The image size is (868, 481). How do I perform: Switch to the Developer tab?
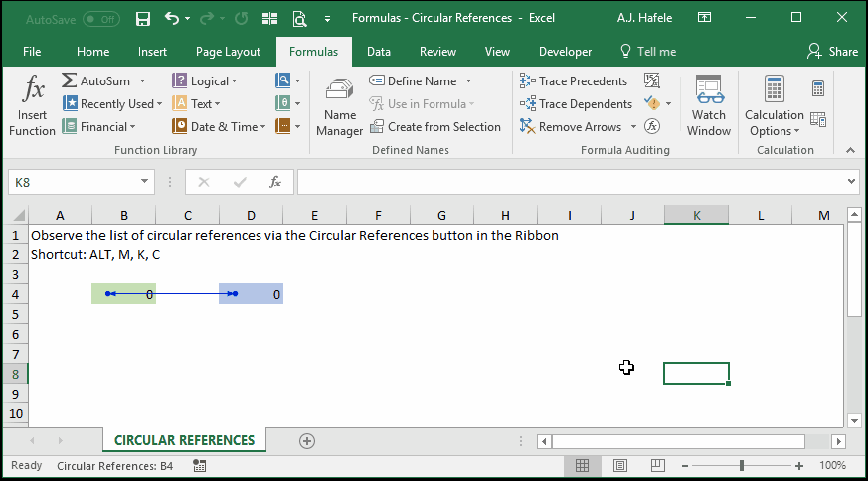(x=565, y=52)
